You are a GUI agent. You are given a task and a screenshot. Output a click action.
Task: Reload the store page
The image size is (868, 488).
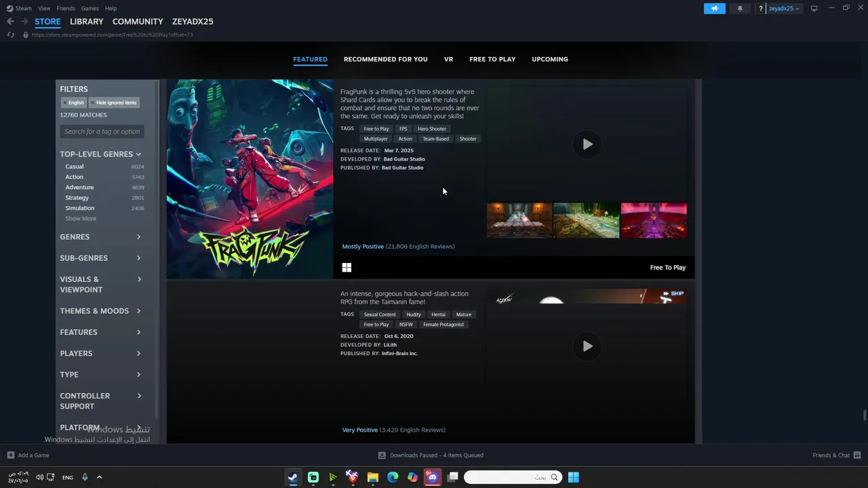click(11, 35)
